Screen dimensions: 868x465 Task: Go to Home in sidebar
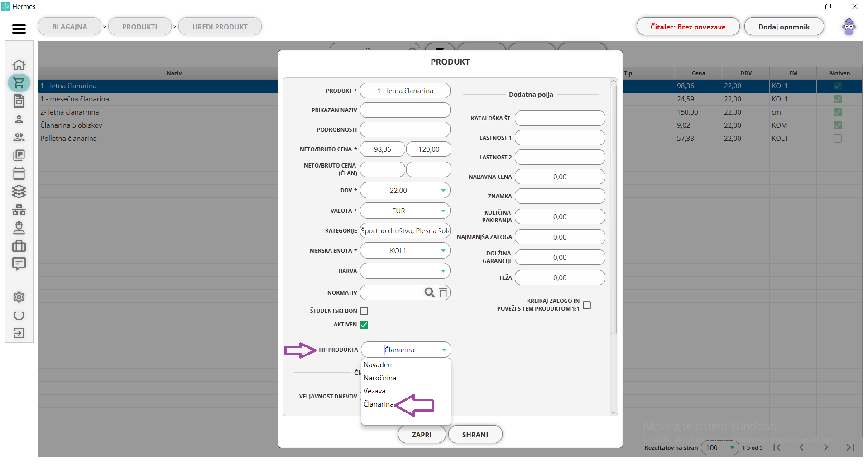pyautogui.click(x=19, y=65)
